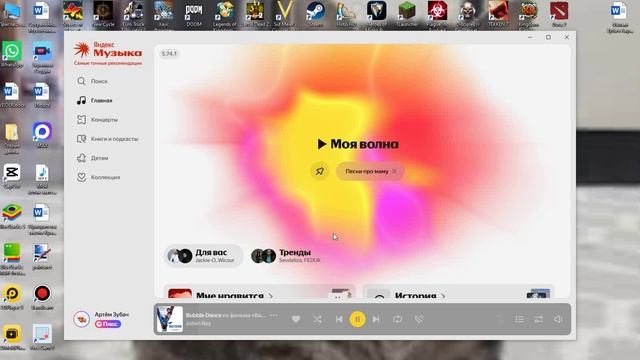Open the Tekken 7 desktop shortcut
This screenshot has width=640, height=360.
498,14
